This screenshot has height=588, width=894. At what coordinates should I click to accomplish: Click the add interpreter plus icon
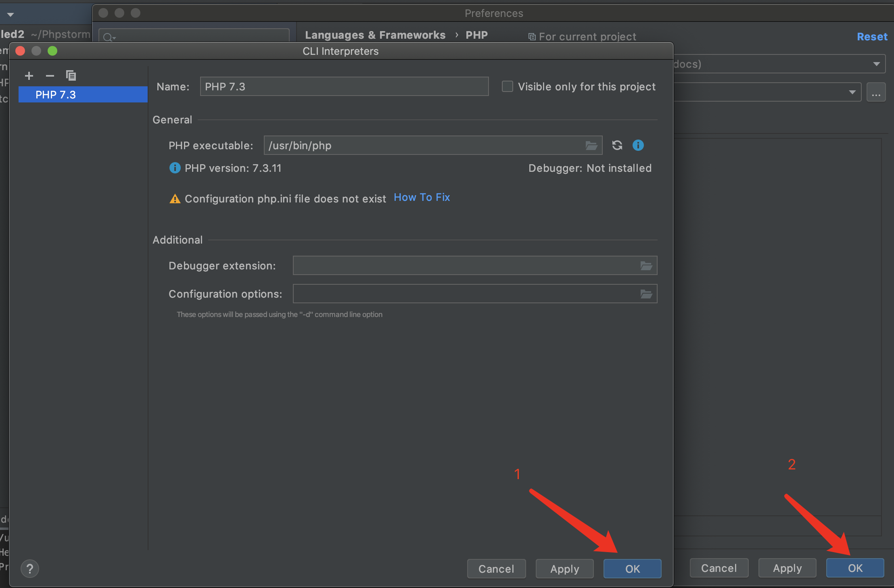[29, 76]
